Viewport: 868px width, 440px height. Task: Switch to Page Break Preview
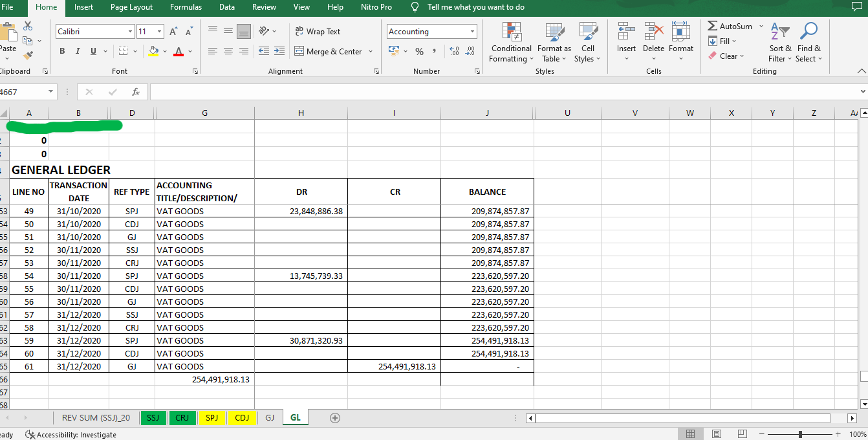[742, 434]
